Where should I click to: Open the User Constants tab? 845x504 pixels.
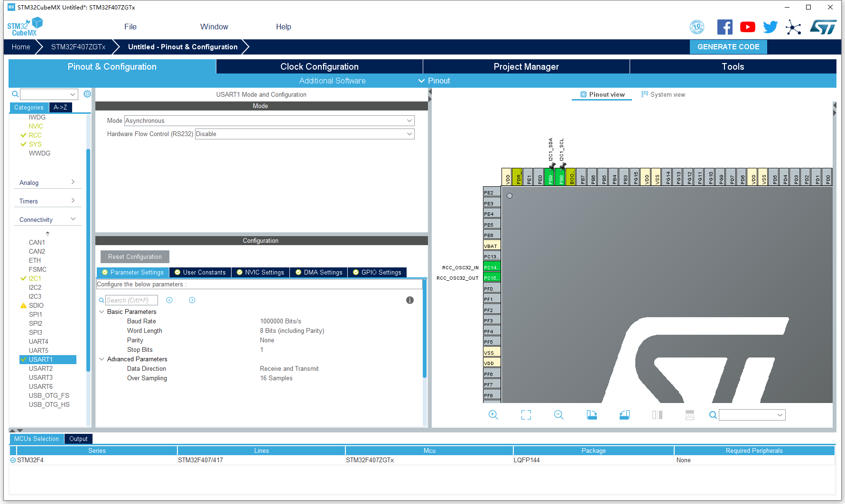(200, 272)
